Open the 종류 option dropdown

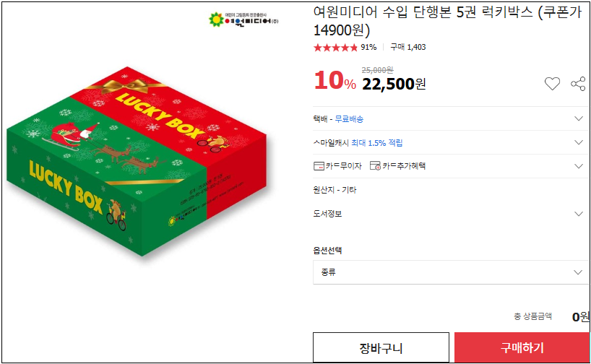click(x=451, y=272)
